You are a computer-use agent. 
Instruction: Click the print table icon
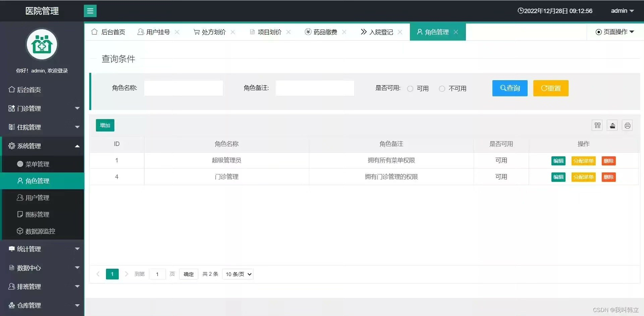point(627,125)
